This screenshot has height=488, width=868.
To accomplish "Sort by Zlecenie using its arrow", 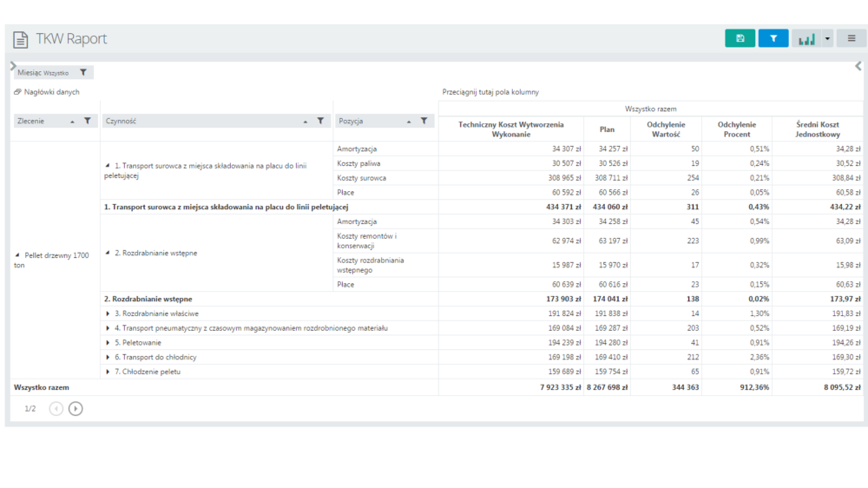I will pyautogui.click(x=73, y=122).
